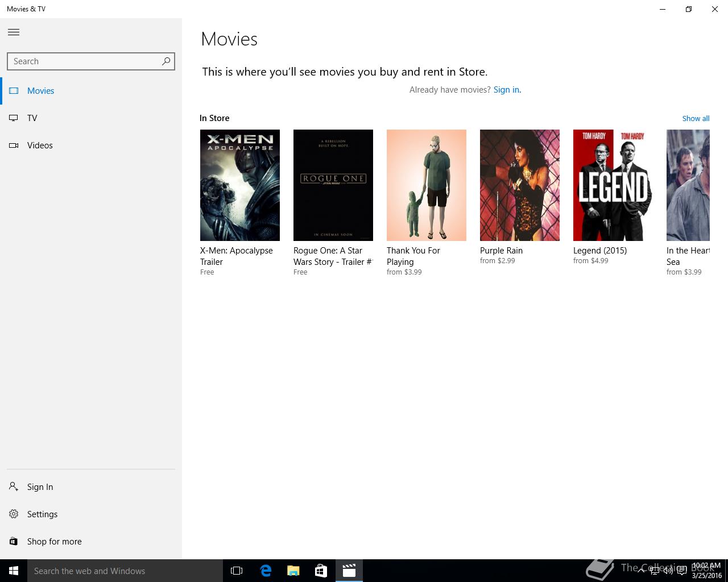Screen dimensions: 728x582
Task: Open Settings from the sidebar
Action: pos(91,514)
